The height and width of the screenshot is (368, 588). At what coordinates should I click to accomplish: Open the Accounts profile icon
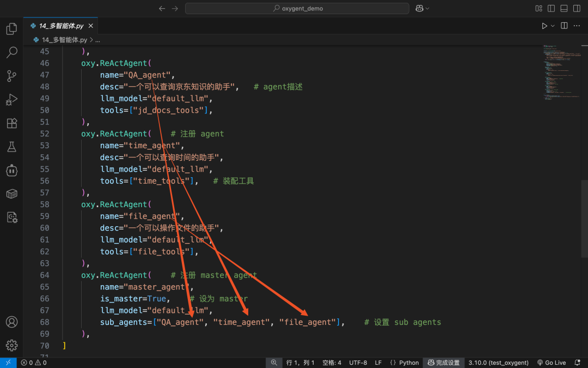click(11, 322)
